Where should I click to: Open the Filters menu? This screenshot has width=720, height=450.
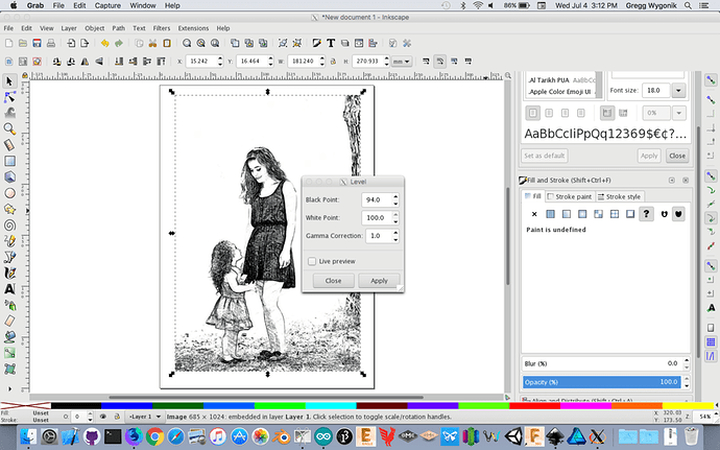[x=162, y=28]
